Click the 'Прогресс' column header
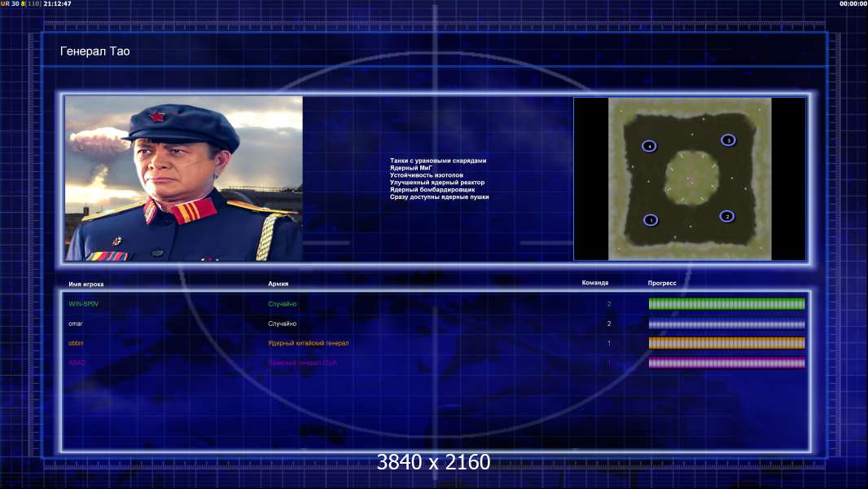The width and height of the screenshot is (868, 489). (662, 283)
